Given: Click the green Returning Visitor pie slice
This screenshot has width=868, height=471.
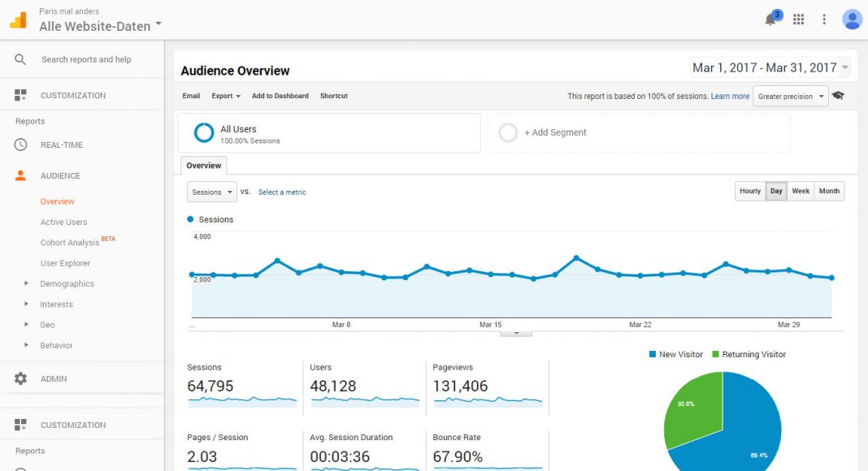Looking at the screenshot, I should tap(693, 409).
